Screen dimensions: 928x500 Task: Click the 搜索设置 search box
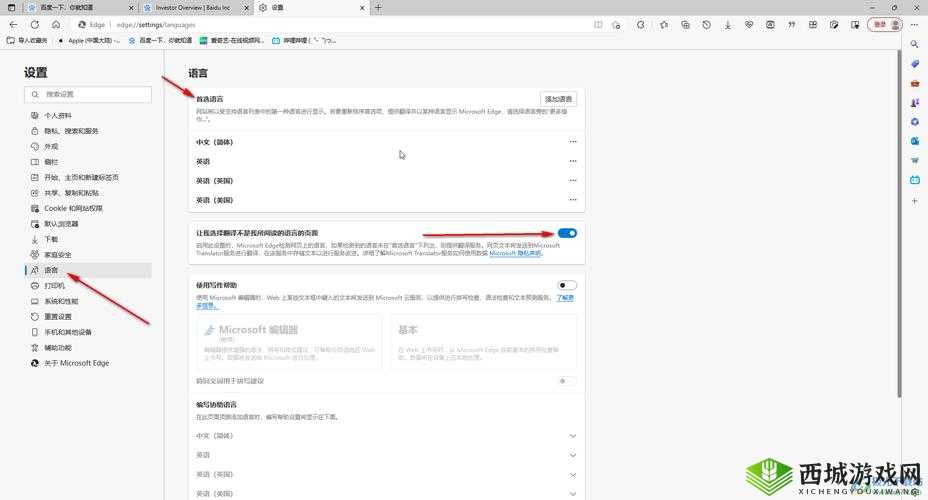(88, 94)
